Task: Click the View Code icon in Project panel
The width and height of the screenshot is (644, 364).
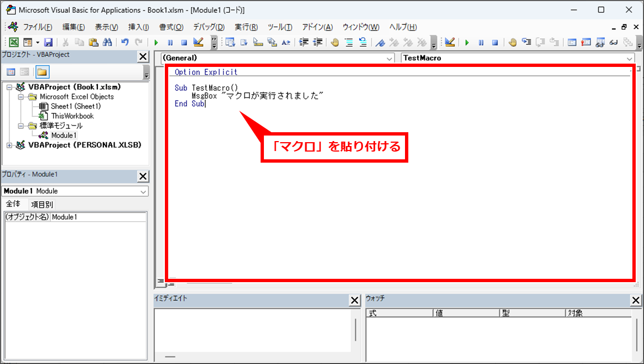Action: pyautogui.click(x=11, y=72)
